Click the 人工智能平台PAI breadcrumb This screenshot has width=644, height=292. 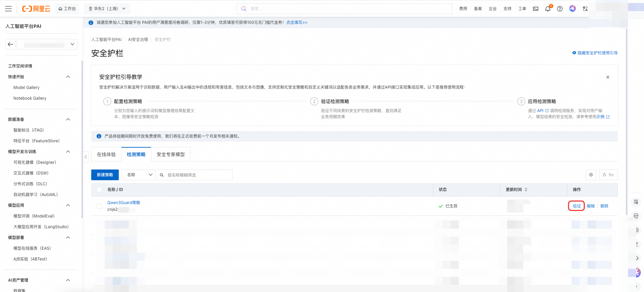106,40
